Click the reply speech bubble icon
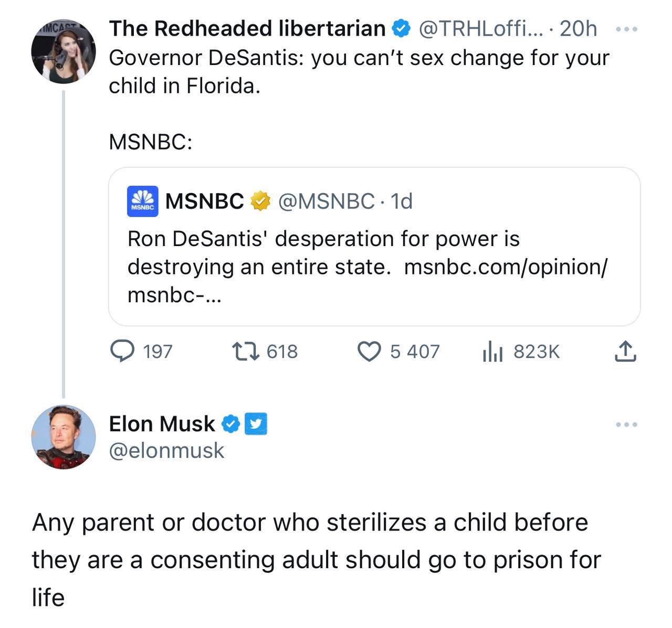The image size is (672, 628). coord(122,351)
